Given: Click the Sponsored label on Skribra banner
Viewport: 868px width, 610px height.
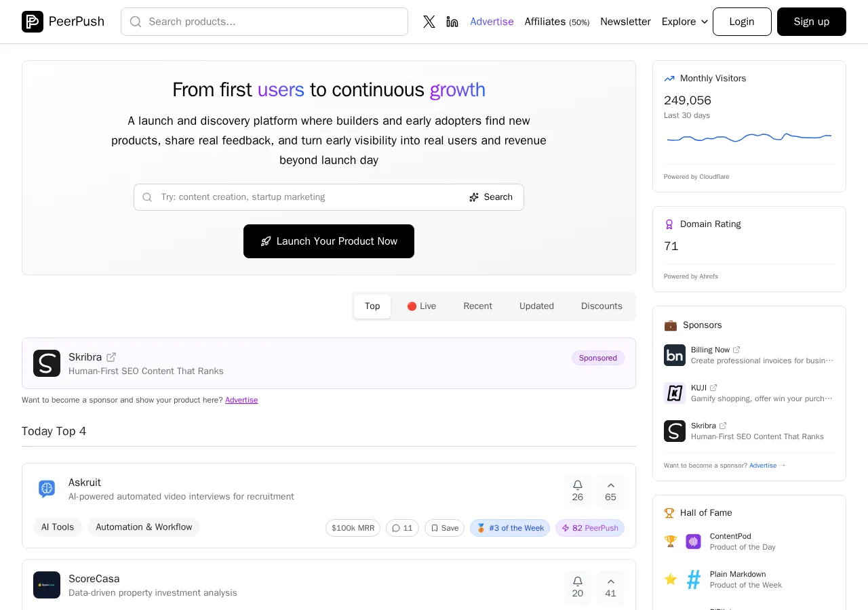Looking at the screenshot, I should pos(598,358).
